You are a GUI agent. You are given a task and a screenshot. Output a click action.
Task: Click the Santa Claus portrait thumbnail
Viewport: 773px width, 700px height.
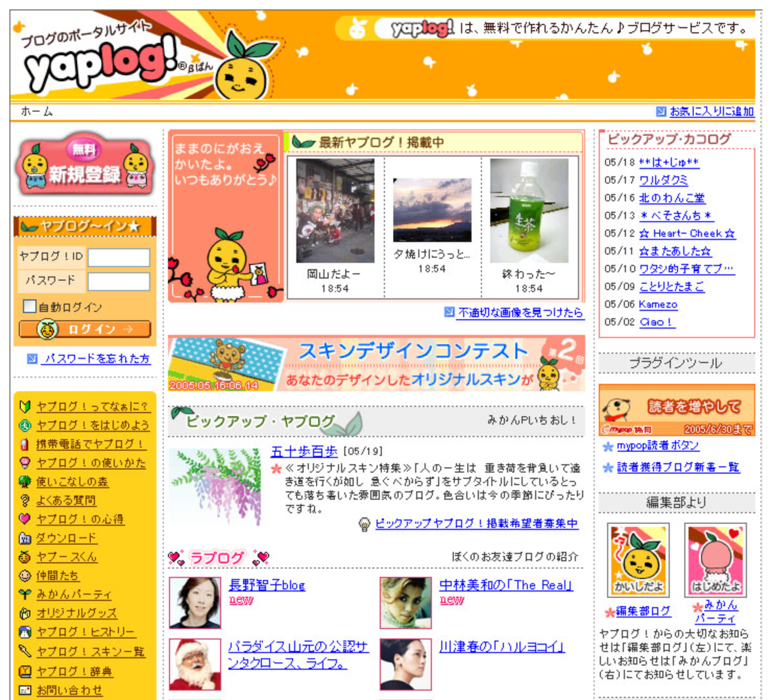(x=195, y=664)
